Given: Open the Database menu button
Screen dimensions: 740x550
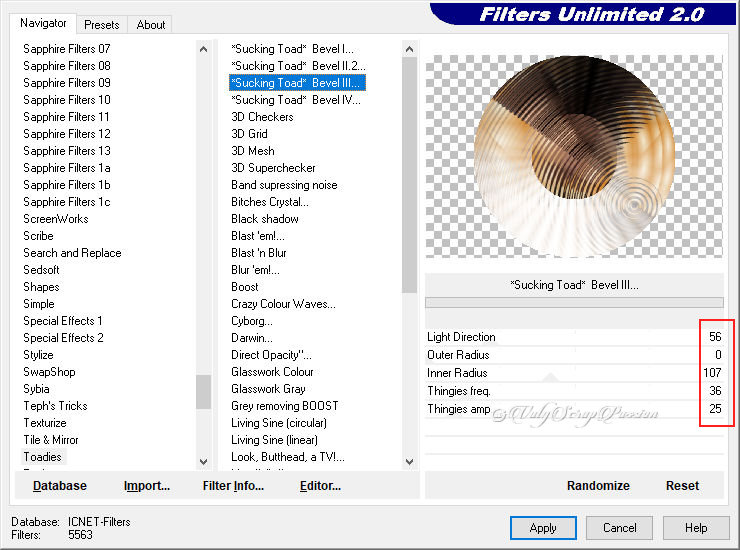Looking at the screenshot, I should point(60,486).
